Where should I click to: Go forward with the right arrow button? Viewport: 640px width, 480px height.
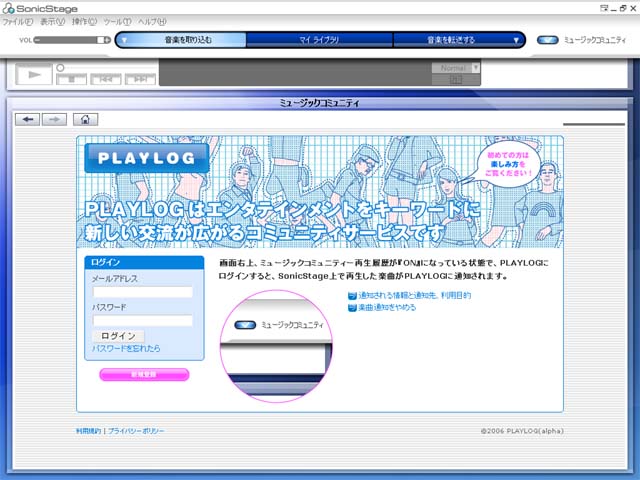(x=54, y=120)
